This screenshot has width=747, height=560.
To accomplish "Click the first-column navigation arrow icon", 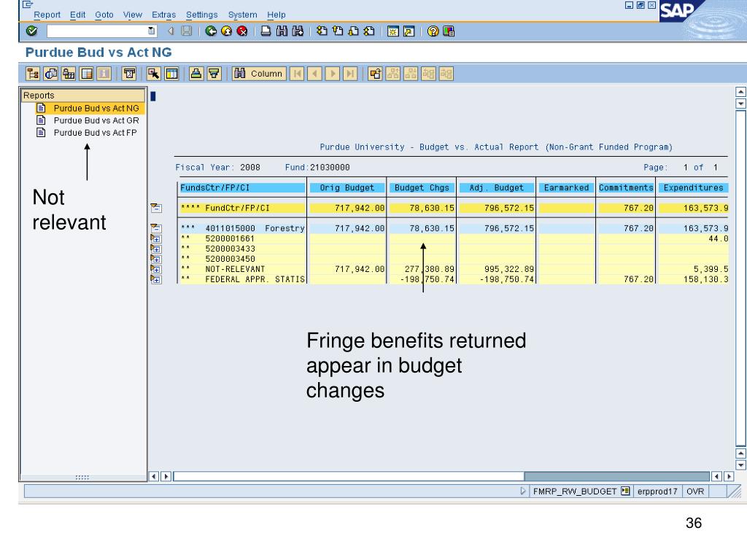I will pyautogui.click(x=297, y=74).
